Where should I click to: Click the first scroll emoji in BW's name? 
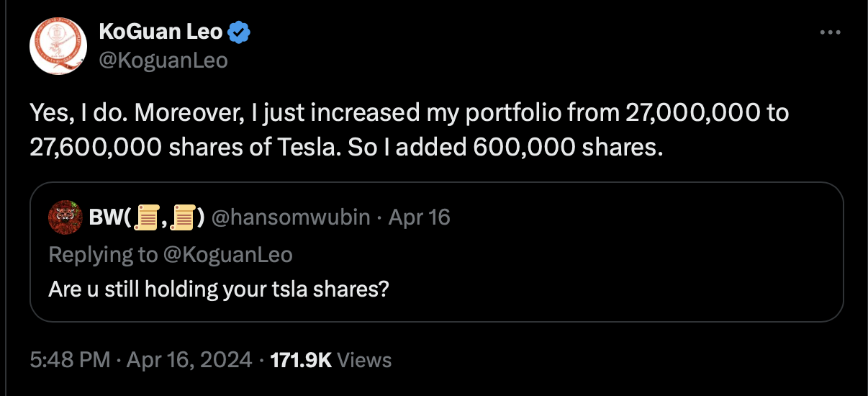(x=148, y=217)
